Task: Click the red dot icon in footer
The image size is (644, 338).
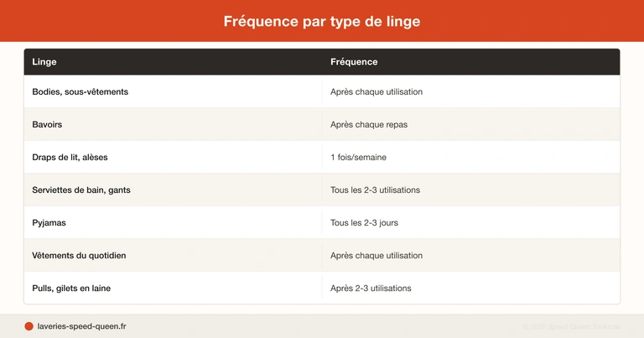Action: (x=29, y=326)
